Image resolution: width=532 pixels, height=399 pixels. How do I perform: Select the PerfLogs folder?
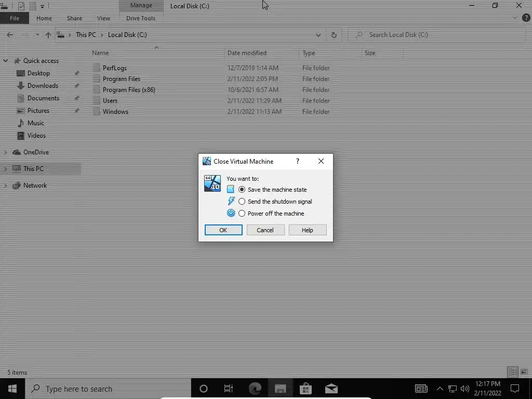pos(115,68)
